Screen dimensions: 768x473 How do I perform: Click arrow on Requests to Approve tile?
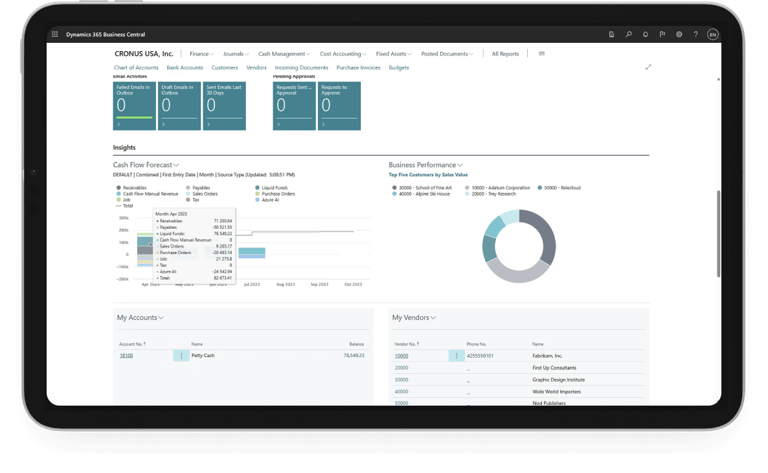click(x=323, y=125)
